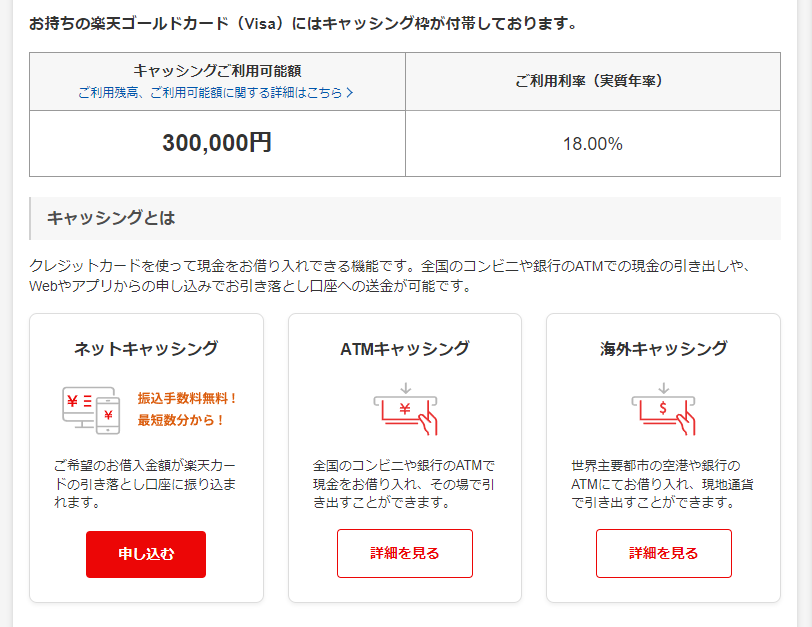Click the red 申し込む button

point(146,554)
